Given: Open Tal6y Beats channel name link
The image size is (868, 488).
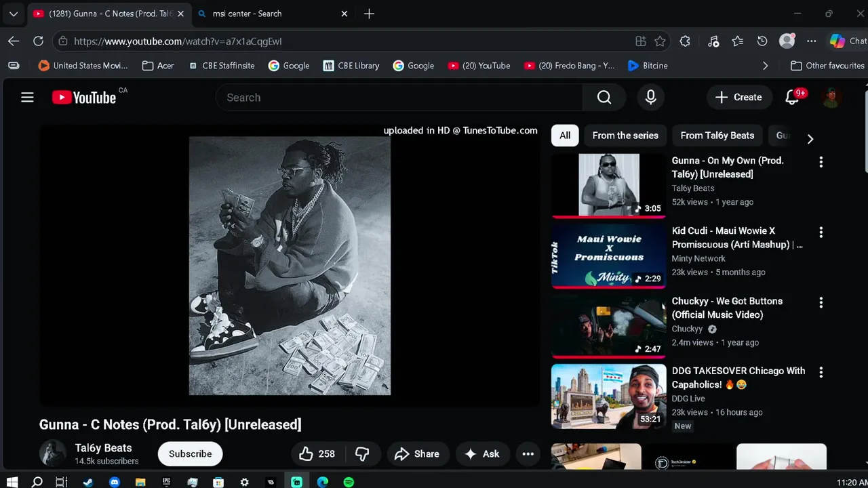Looking at the screenshot, I should click(x=103, y=448).
